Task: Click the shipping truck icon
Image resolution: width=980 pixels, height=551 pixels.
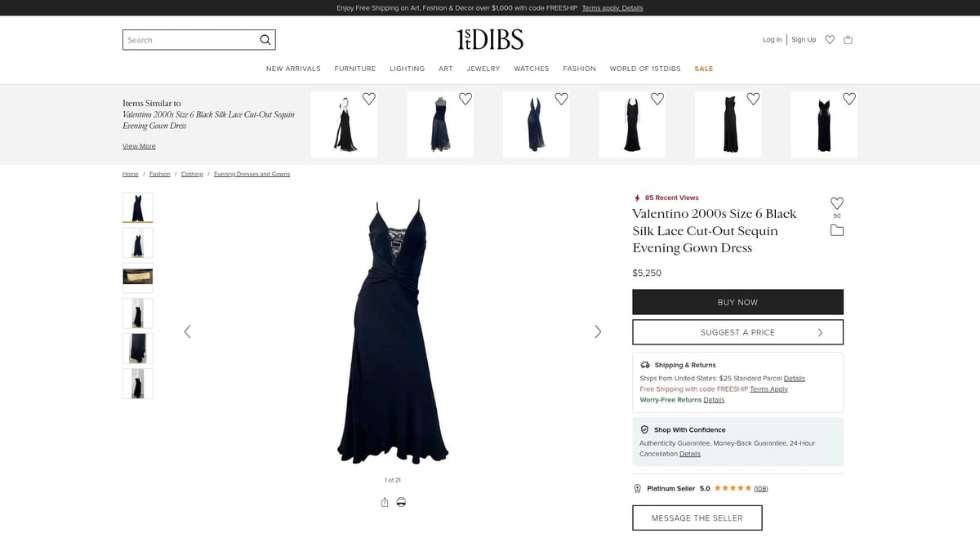Action: (645, 365)
